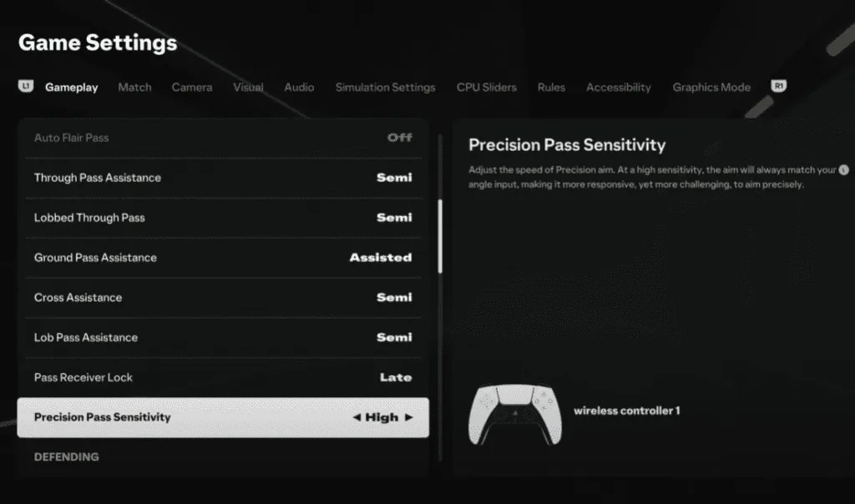Change the Pass Receiver Lock value
This screenshot has width=855, height=504.
point(395,378)
